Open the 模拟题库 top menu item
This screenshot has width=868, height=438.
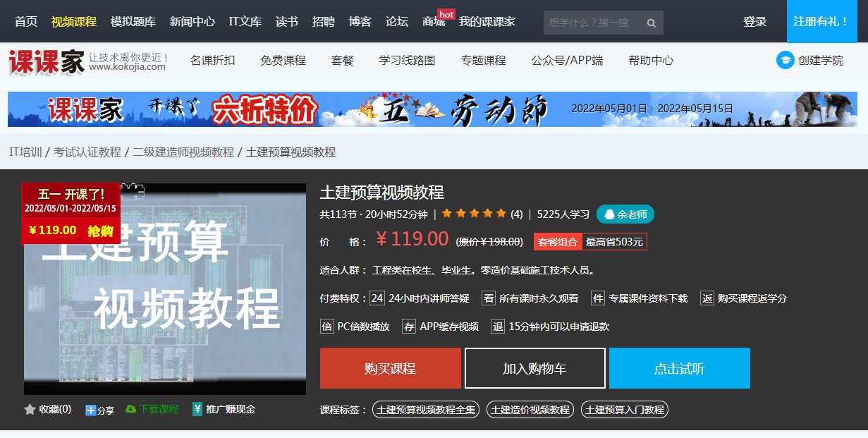[133, 22]
